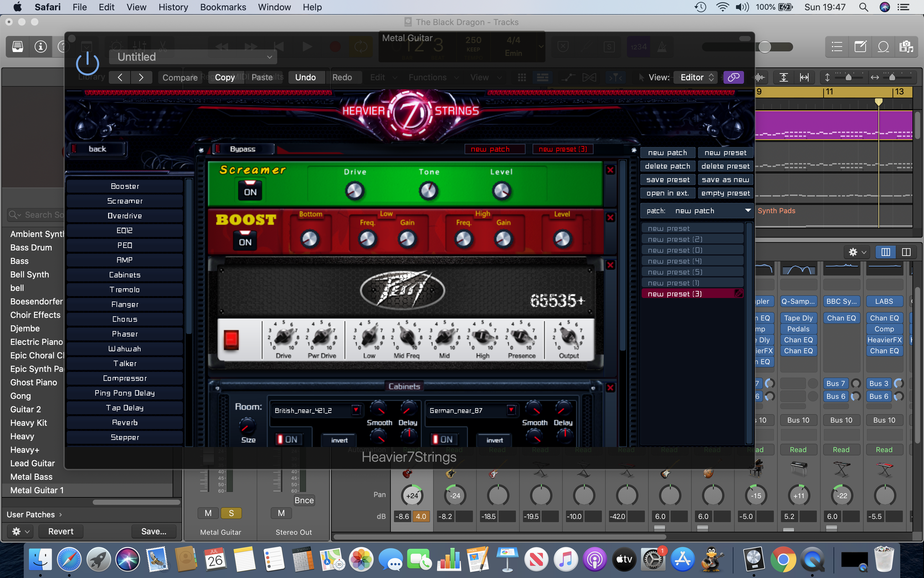Open the App Store dock icon
The width and height of the screenshot is (924, 578).
pyautogui.click(x=682, y=559)
